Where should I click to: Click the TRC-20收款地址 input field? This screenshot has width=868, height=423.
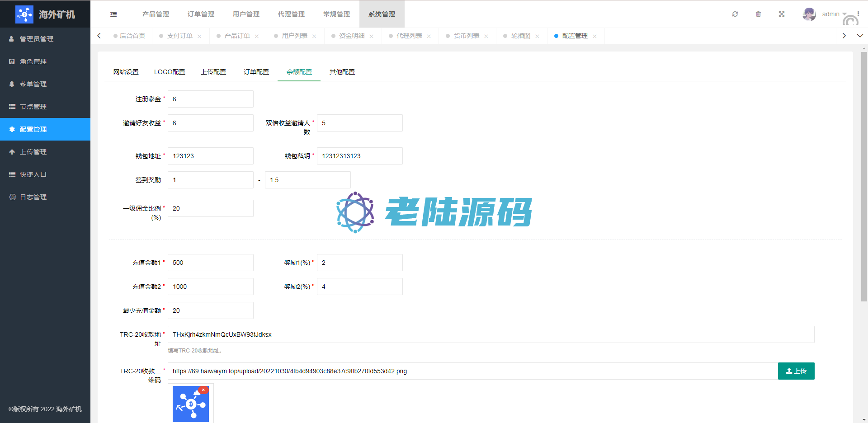(x=491, y=334)
